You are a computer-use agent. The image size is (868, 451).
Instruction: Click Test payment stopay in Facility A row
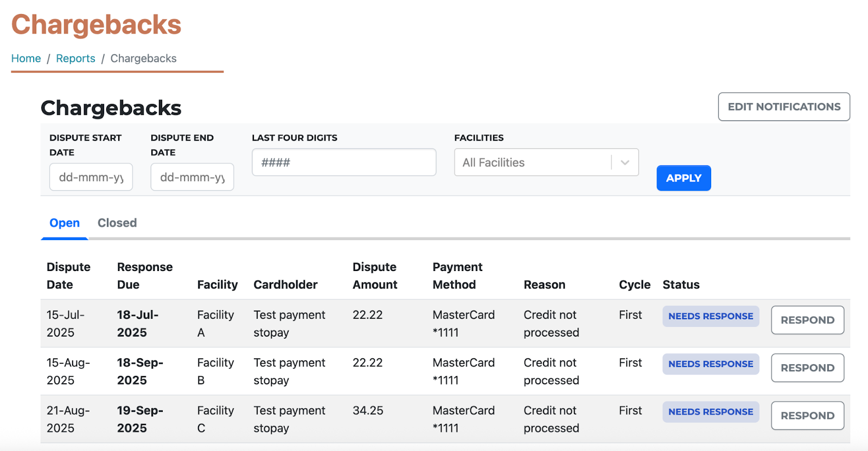[x=290, y=324]
